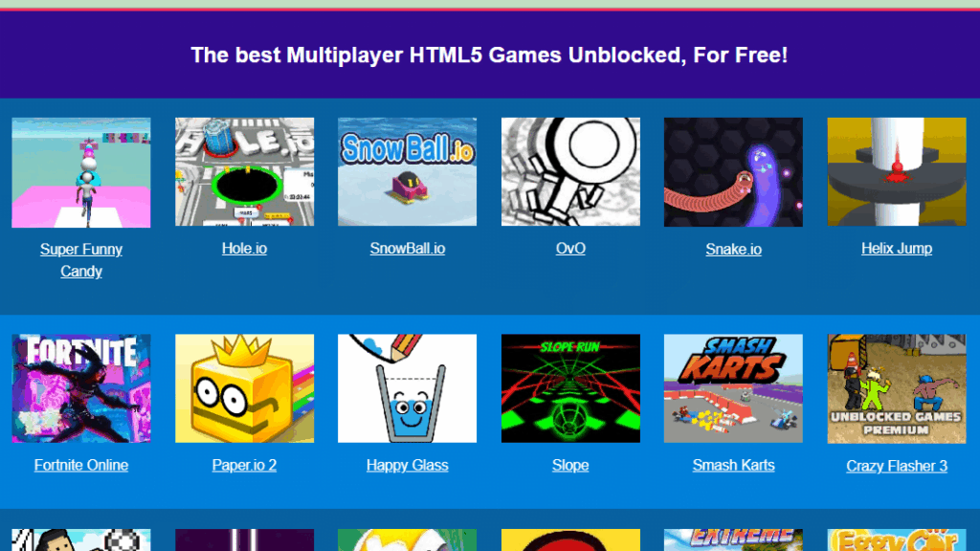Viewport: 980px width, 551px height.
Task: Click the Hole.io game image
Action: 244,172
